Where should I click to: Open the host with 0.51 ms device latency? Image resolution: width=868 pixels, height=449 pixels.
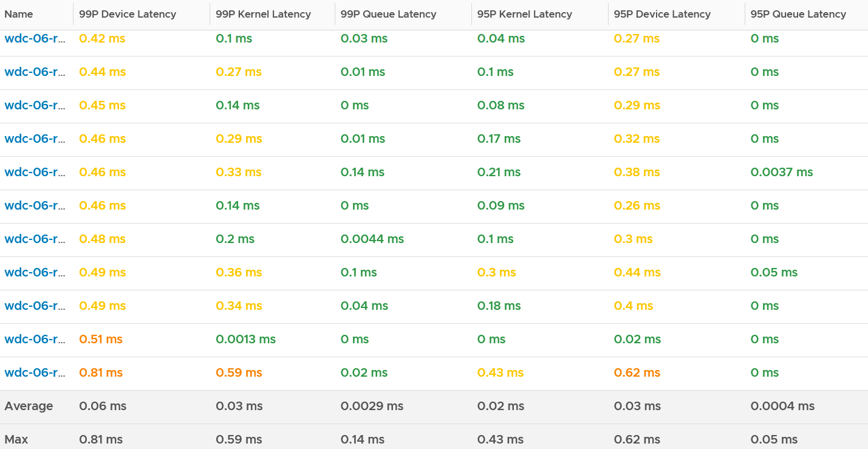35,339
